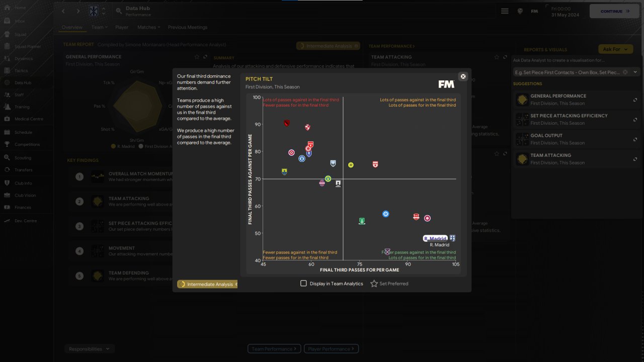Click the club badge in the header

click(94, 11)
